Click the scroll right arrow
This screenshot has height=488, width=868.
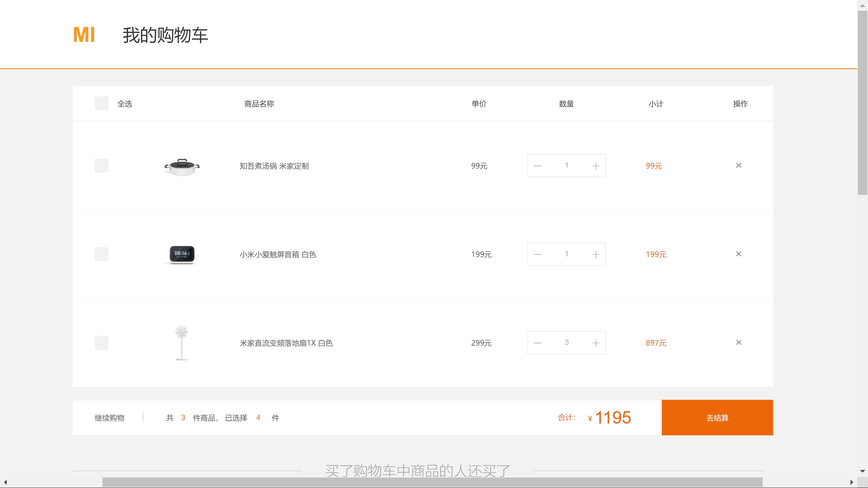[x=852, y=482]
